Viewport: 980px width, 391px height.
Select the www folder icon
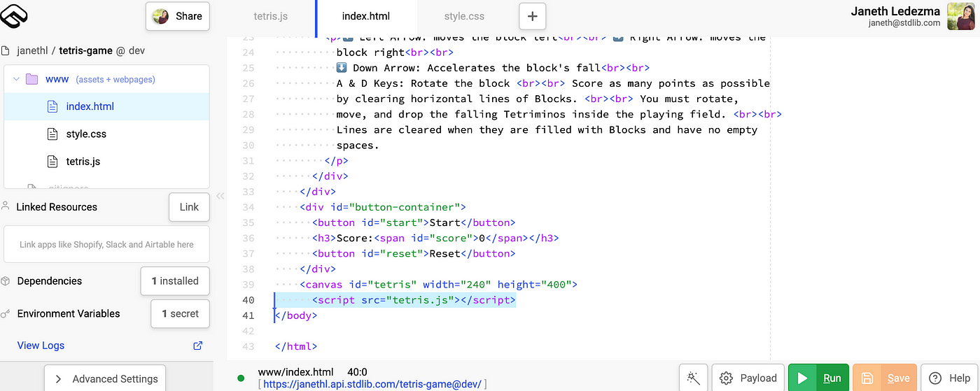tap(31, 79)
